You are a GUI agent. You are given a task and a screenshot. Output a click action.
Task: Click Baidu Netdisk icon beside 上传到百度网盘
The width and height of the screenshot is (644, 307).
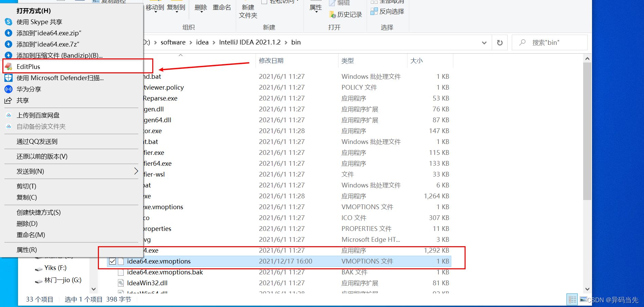[8, 115]
